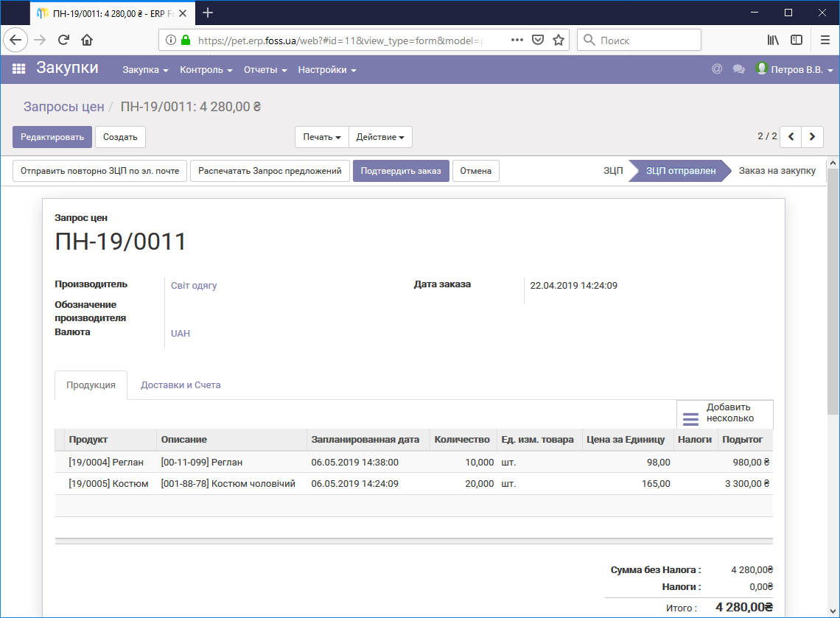The height and width of the screenshot is (618, 840).
Task: Click total amount 4 280,00₴ next to Итого
Action: [744, 607]
